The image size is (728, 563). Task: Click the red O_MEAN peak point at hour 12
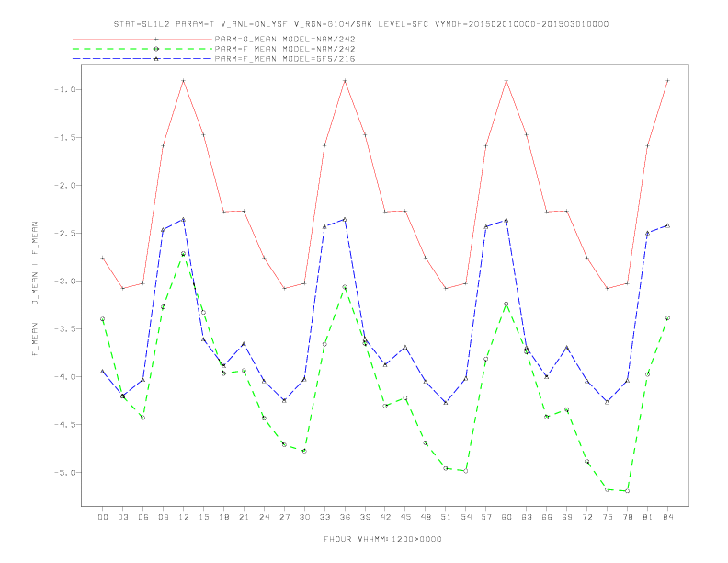point(184,81)
